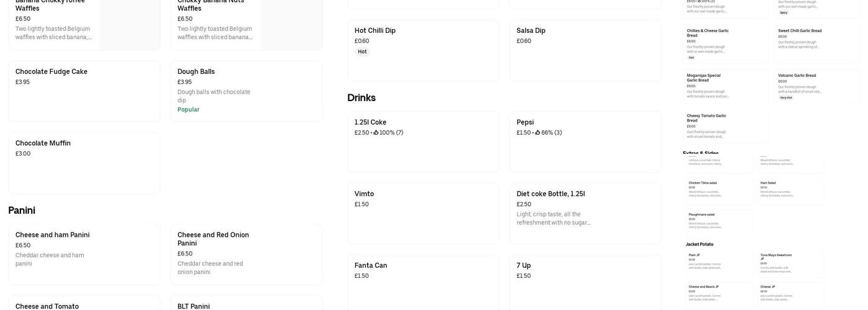
Task: Open the 7 Up drink card
Action: [585, 282]
